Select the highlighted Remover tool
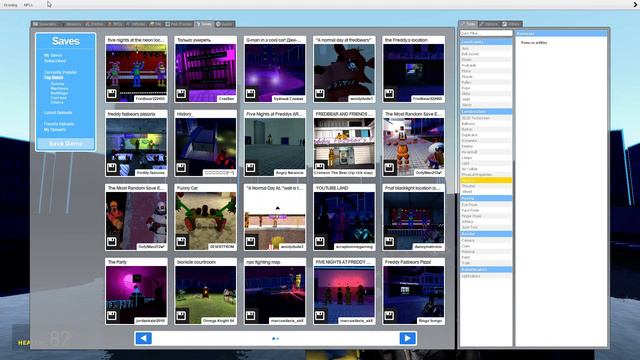The image size is (640, 360). [x=486, y=180]
